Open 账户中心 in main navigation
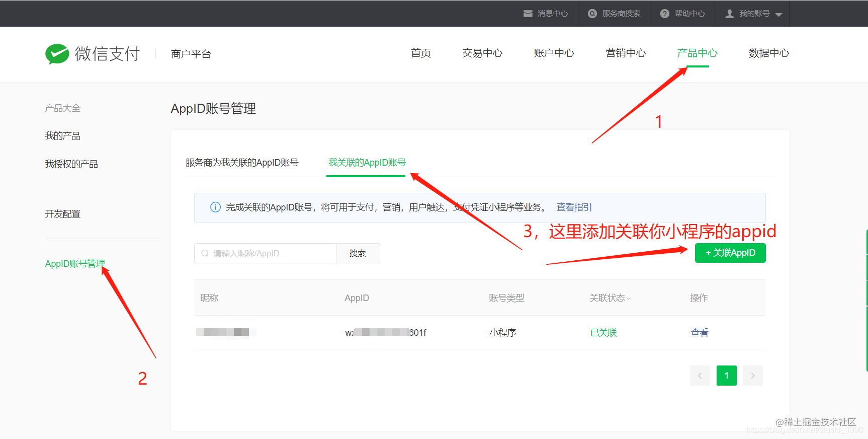 [554, 53]
